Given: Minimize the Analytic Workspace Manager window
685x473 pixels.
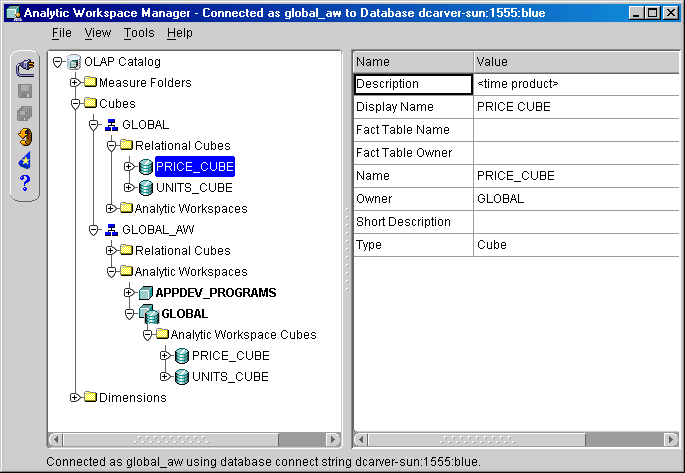Looking at the screenshot, I should point(637,13).
